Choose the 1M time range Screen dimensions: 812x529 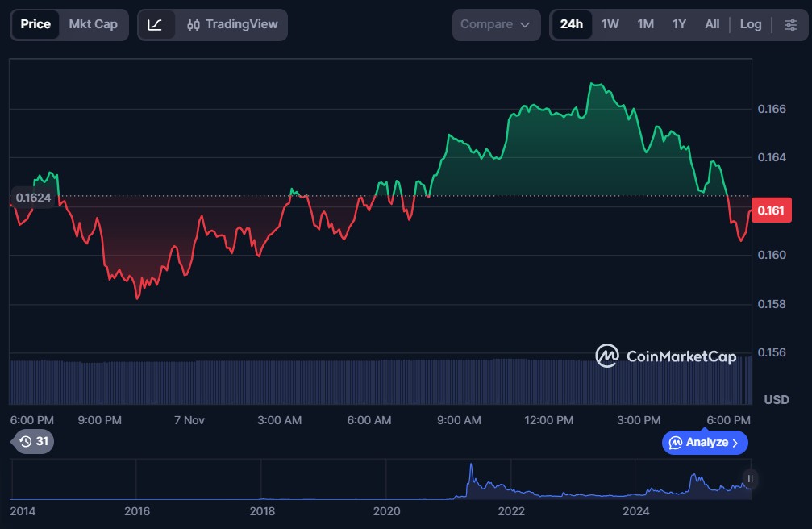click(x=645, y=24)
